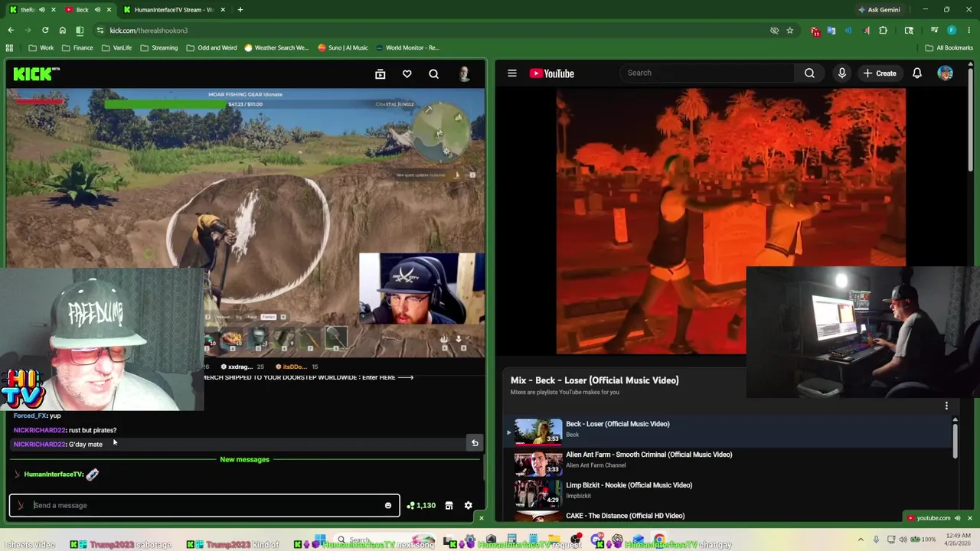
Task: Mute audio on Beck tab
Action: (96, 10)
